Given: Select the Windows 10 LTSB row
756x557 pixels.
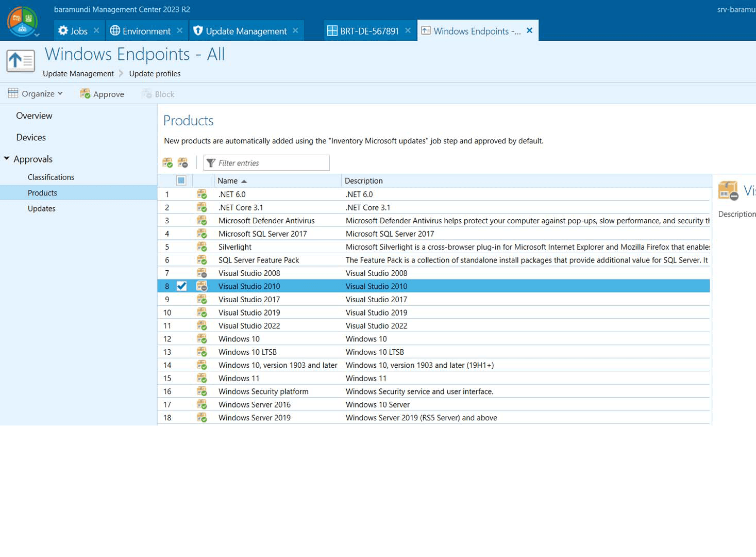Looking at the screenshot, I should [x=434, y=352].
